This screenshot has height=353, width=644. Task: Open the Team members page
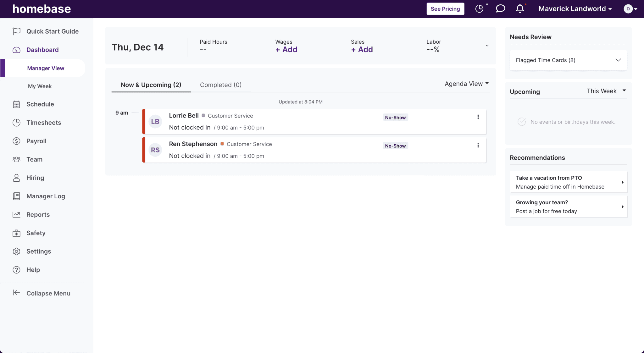pos(34,159)
